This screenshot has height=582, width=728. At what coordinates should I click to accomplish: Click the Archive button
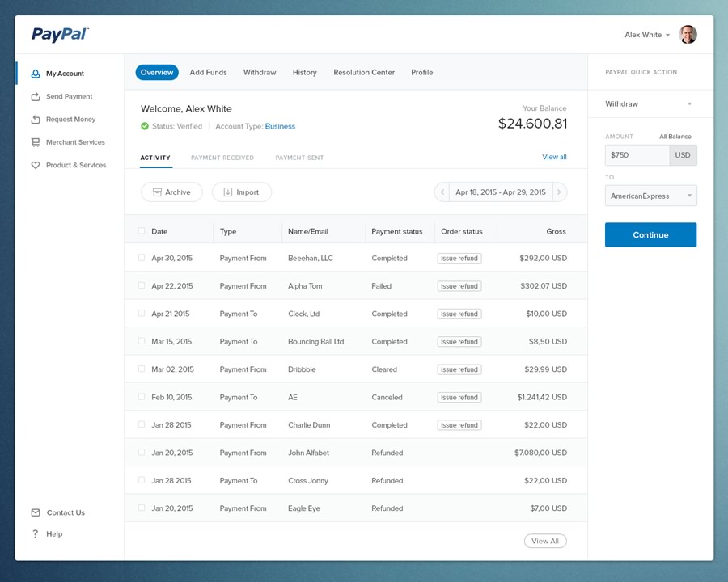(171, 192)
